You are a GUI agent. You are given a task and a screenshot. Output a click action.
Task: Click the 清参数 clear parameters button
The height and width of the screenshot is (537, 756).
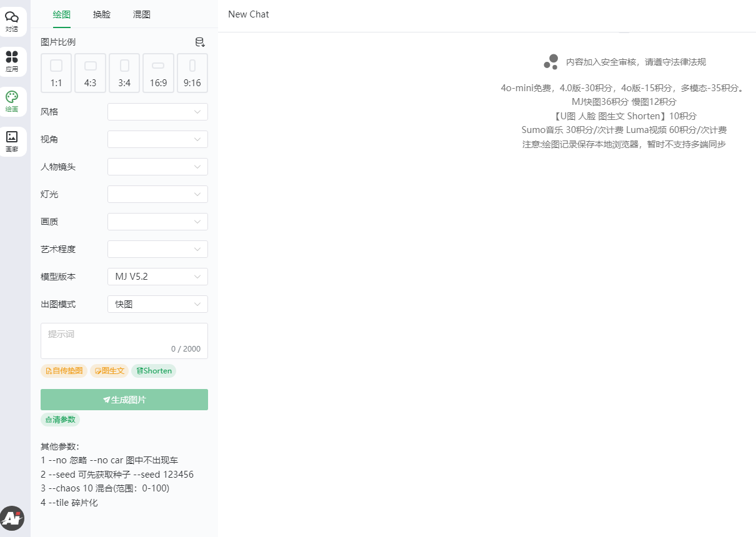pyautogui.click(x=61, y=420)
